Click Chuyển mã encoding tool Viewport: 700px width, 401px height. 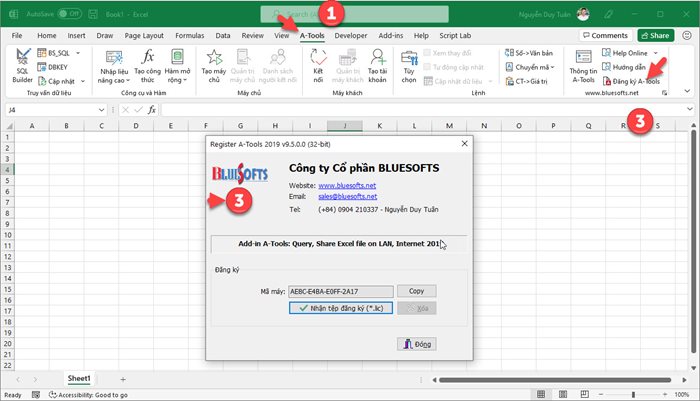(530, 67)
